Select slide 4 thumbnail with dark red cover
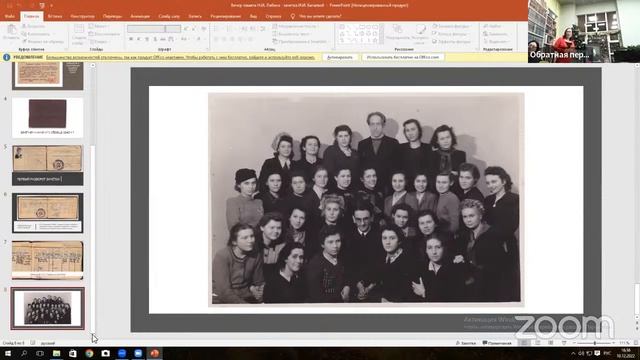640x360 pixels. pos(47,117)
